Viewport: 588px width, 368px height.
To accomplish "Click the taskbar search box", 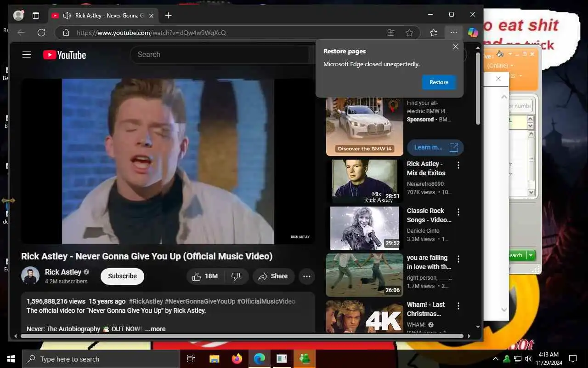I will tap(101, 359).
